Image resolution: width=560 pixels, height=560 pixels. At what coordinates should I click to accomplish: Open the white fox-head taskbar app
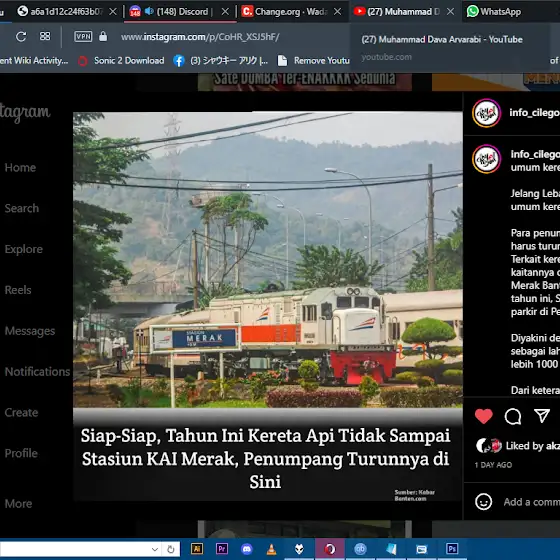[299, 549]
